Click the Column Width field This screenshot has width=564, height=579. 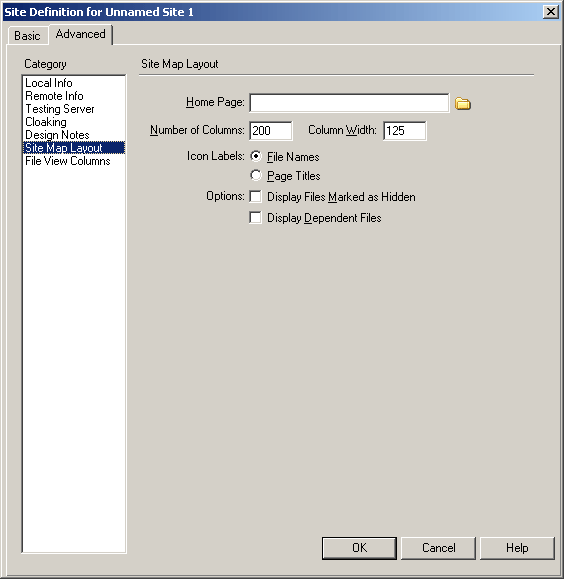pyautogui.click(x=405, y=131)
